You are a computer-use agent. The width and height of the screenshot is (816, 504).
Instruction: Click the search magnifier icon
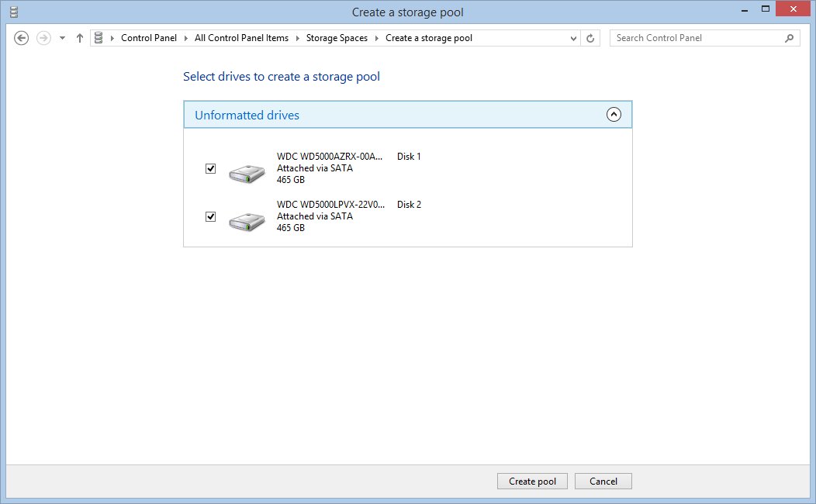(789, 38)
